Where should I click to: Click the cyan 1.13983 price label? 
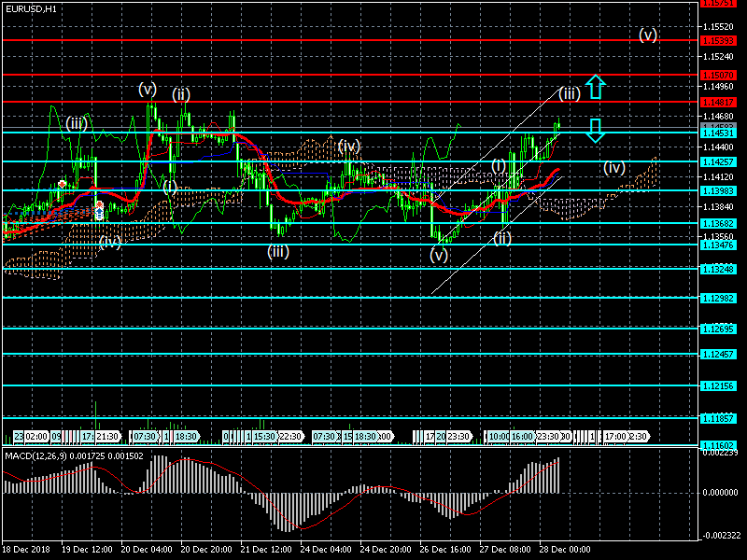tap(718, 190)
